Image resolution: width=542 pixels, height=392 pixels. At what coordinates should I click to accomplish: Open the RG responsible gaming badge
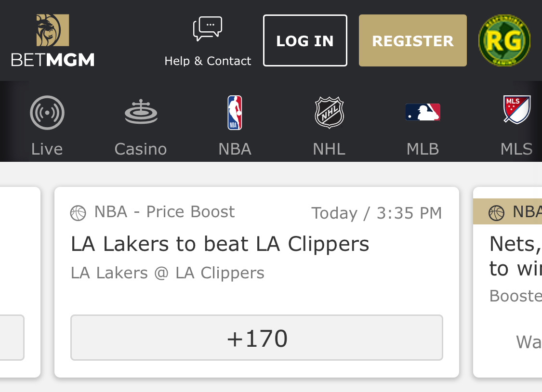(504, 40)
